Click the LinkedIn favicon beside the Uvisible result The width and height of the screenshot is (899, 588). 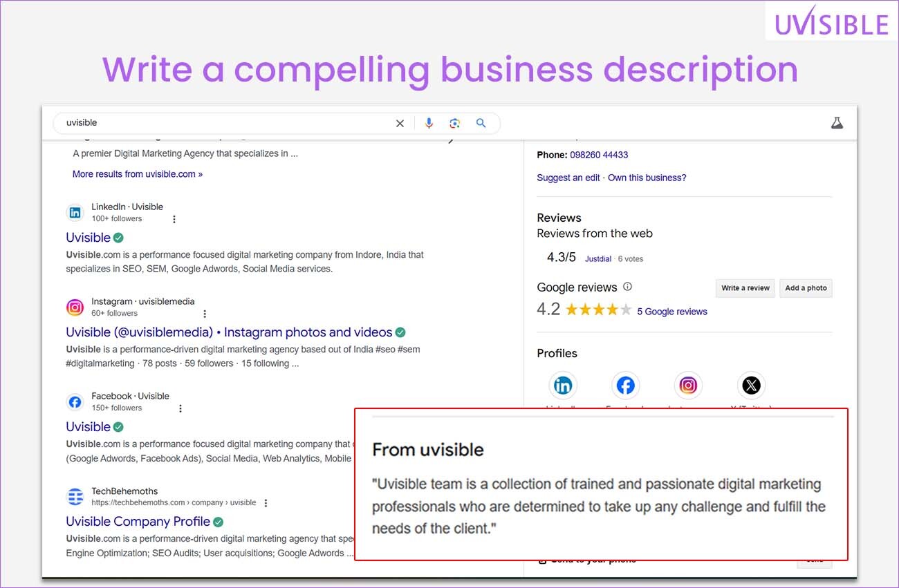click(x=75, y=212)
